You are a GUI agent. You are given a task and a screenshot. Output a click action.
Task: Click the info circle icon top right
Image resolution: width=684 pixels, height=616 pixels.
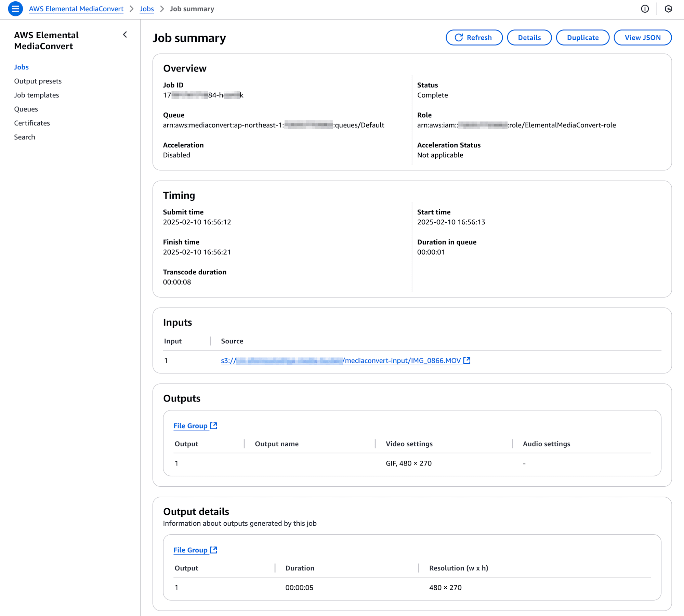(645, 9)
